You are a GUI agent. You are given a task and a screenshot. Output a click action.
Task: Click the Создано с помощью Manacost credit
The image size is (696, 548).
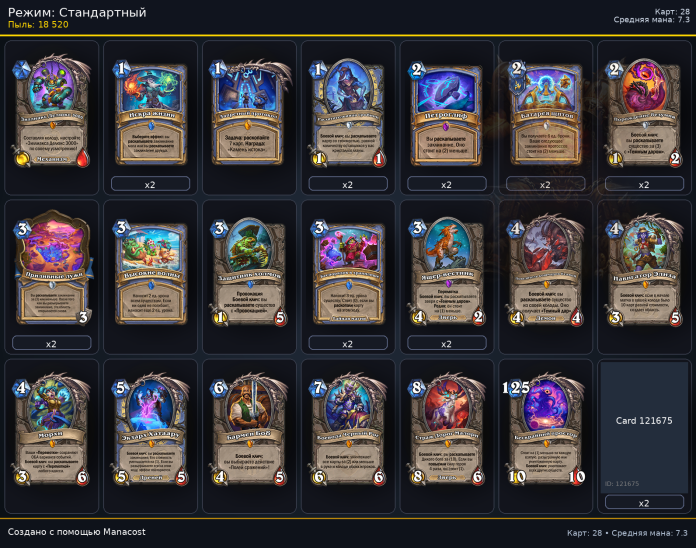[76, 532]
